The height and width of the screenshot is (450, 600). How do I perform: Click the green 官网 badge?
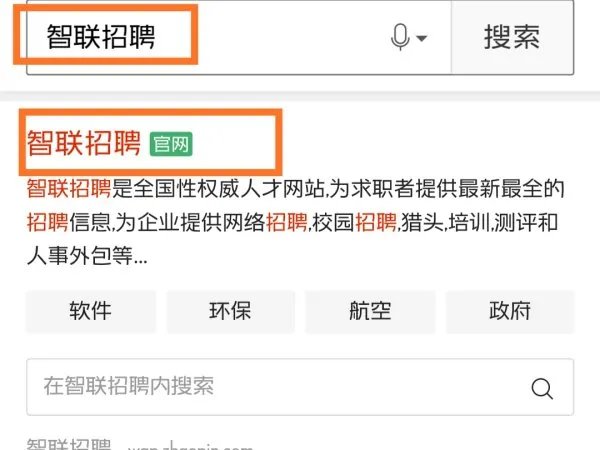point(171,144)
